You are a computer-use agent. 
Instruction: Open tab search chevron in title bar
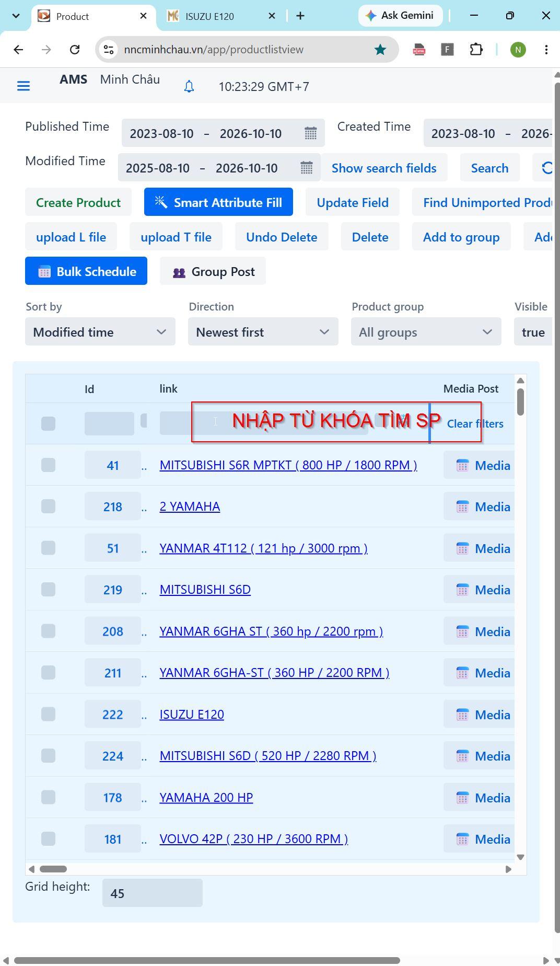pos(16,16)
